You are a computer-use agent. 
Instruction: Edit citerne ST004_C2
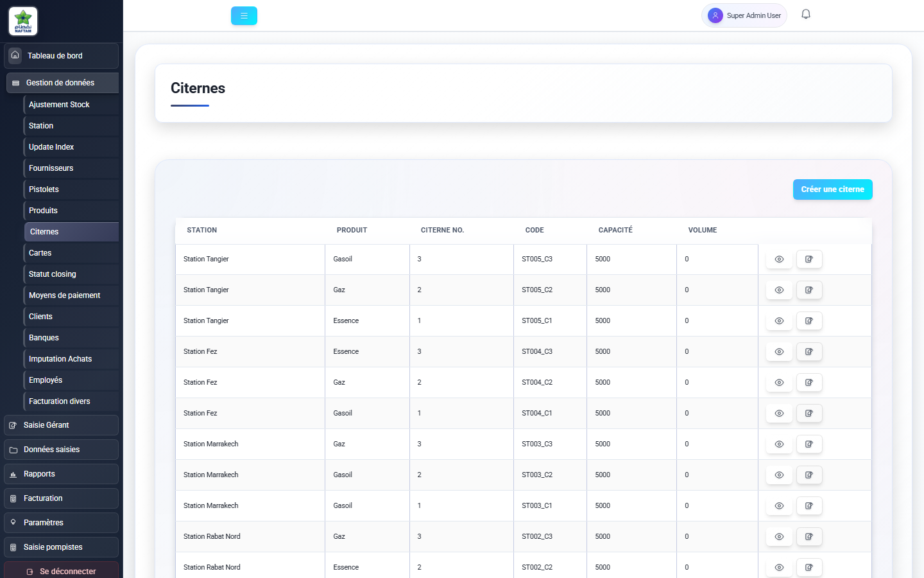[x=809, y=383]
